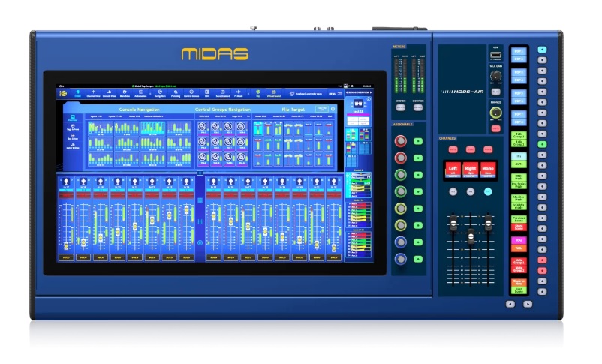602x364 pixels.
Task: Tap the Home icon in the touchscreen toolbar
Action: coord(77,93)
